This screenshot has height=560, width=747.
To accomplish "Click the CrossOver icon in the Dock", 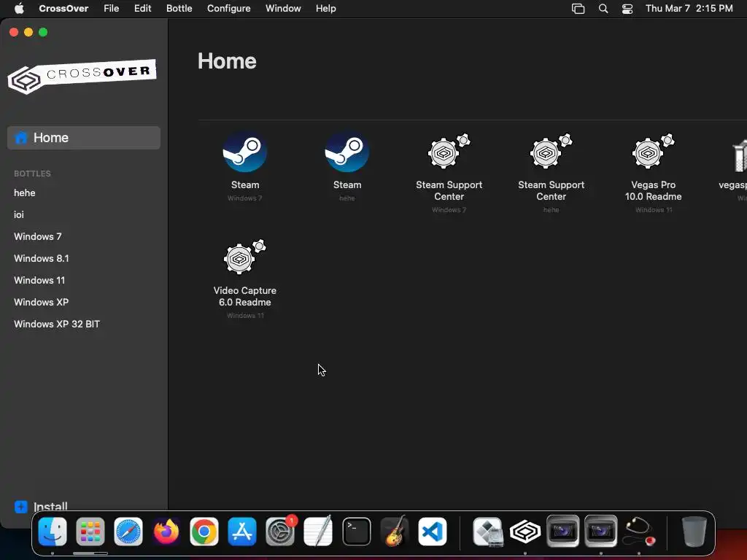I will [x=525, y=532].
